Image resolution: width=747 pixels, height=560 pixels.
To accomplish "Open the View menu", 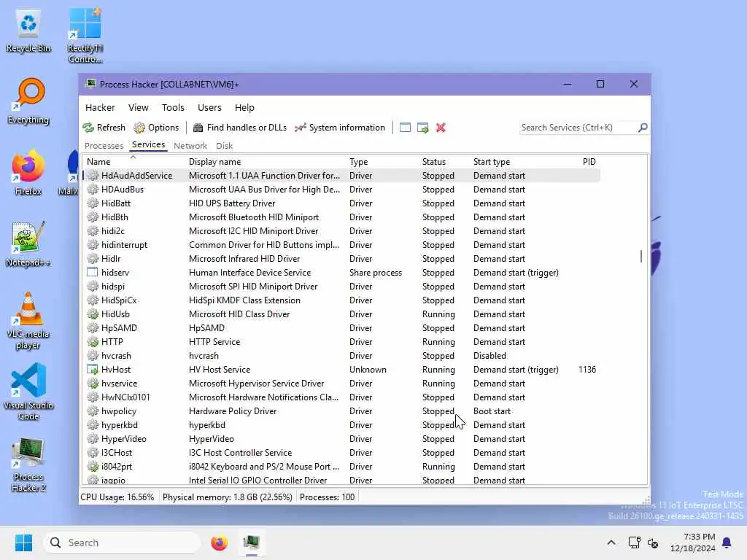I will click(138, 108).
